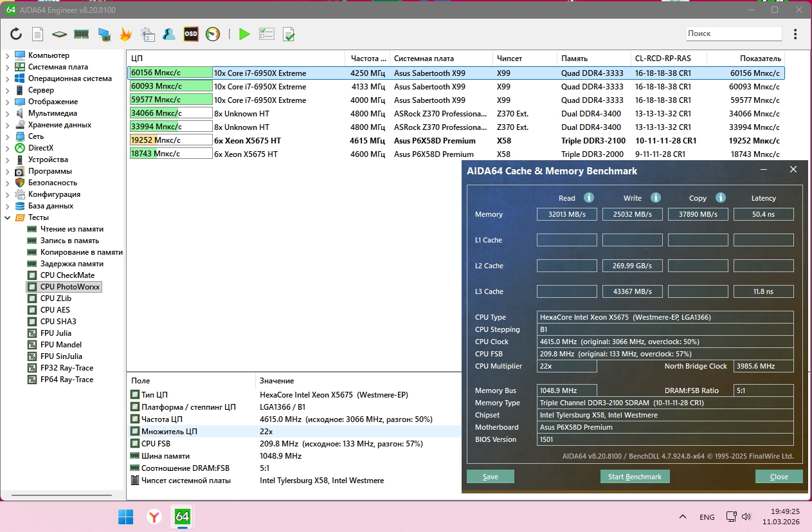The width and height of the screenshot is (812, 532).
Task: Open the Report page icon in toolbar
Action: (38, 34)
